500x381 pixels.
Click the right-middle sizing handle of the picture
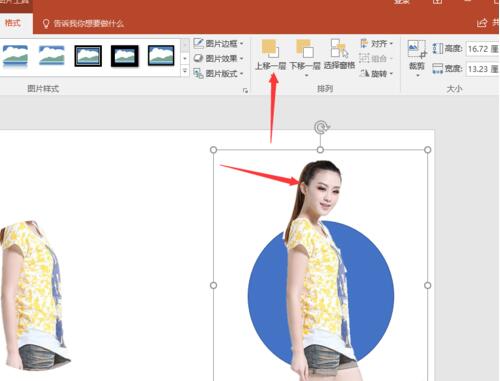[428, 285]
